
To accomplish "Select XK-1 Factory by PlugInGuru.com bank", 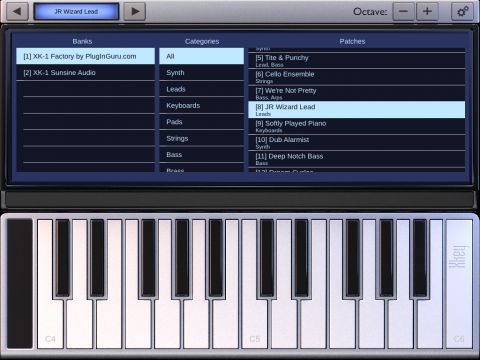I will [86, 56].
